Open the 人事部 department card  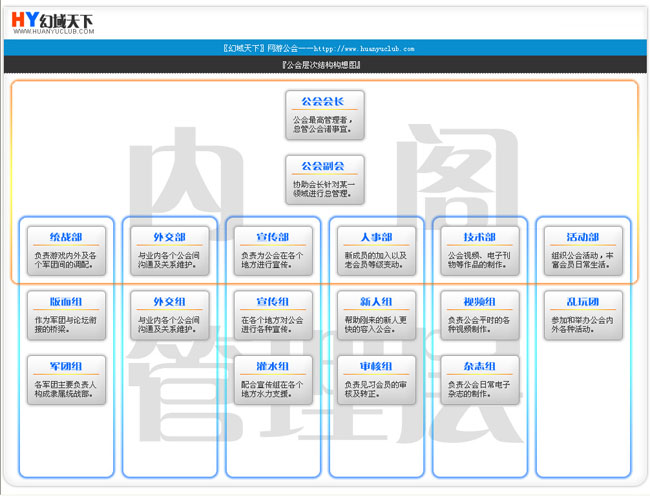pyautogui.click(x=376, y=251)
